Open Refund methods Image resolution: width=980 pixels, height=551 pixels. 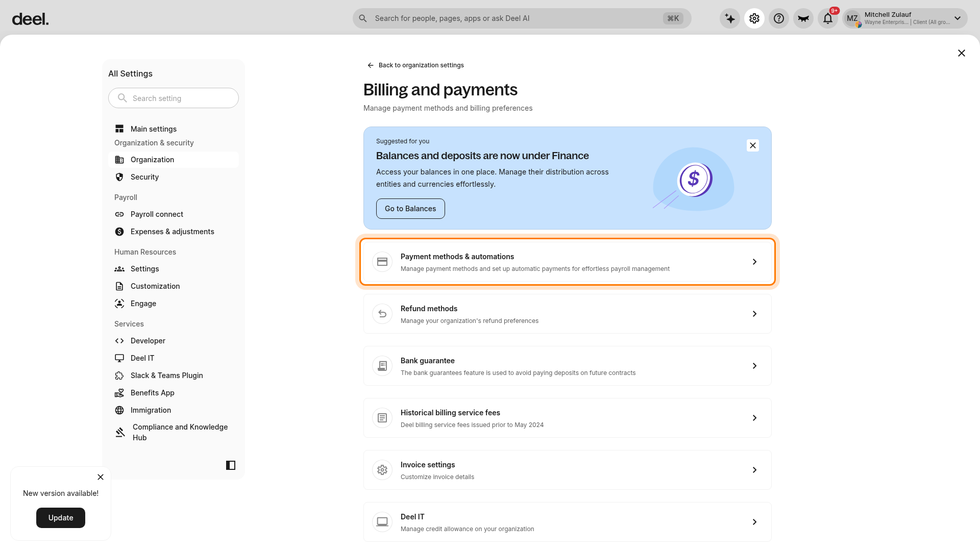click(568, 314)
